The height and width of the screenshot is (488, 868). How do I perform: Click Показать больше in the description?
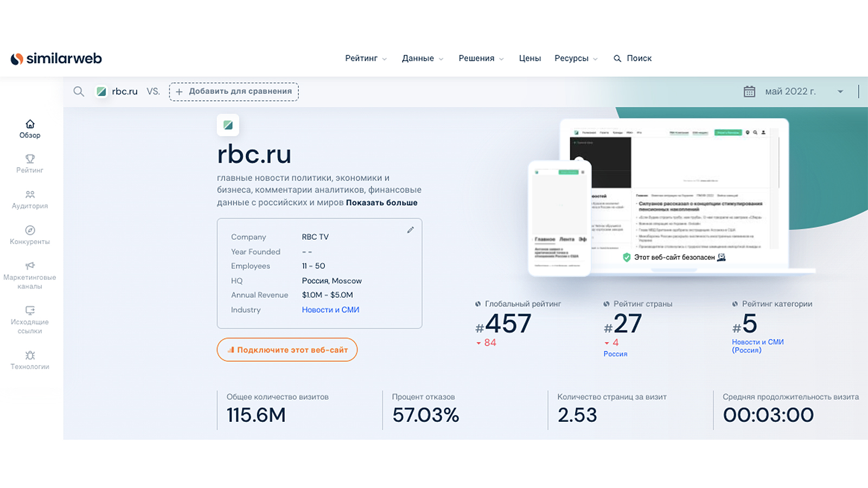pos(382,203)
